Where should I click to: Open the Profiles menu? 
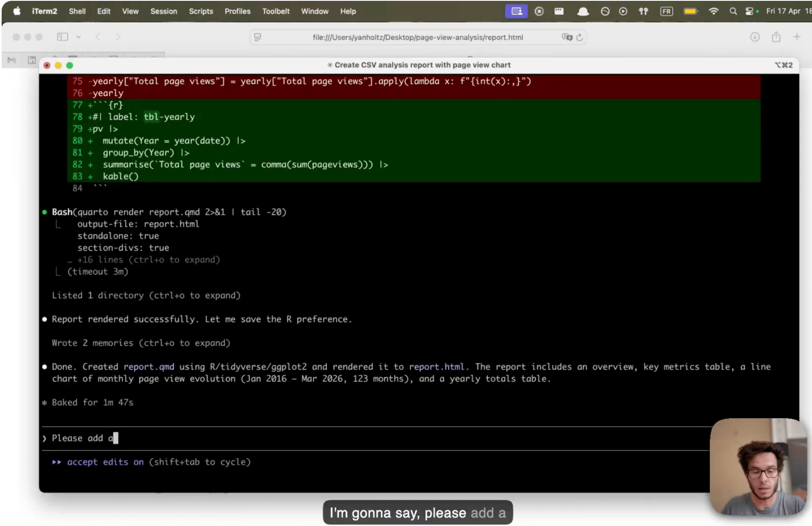tap(237, 11)
